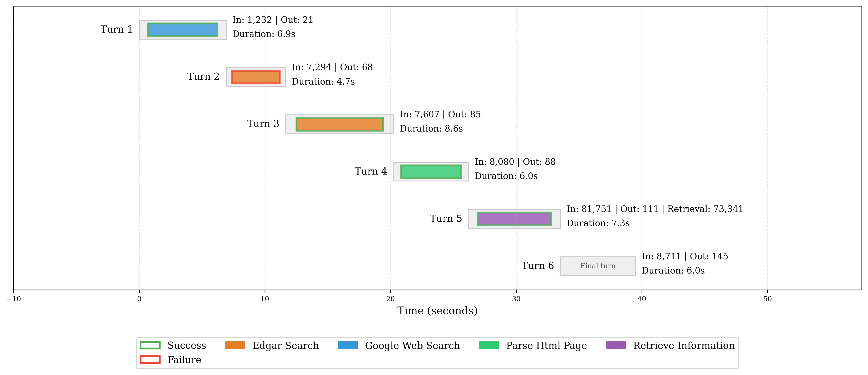868x375 pixels.
Task: Click the Failure legend swatch
Action: [150, 360]
